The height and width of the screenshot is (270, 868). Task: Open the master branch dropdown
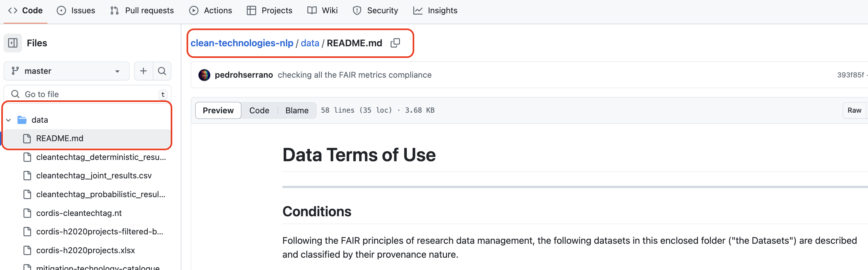66,71
